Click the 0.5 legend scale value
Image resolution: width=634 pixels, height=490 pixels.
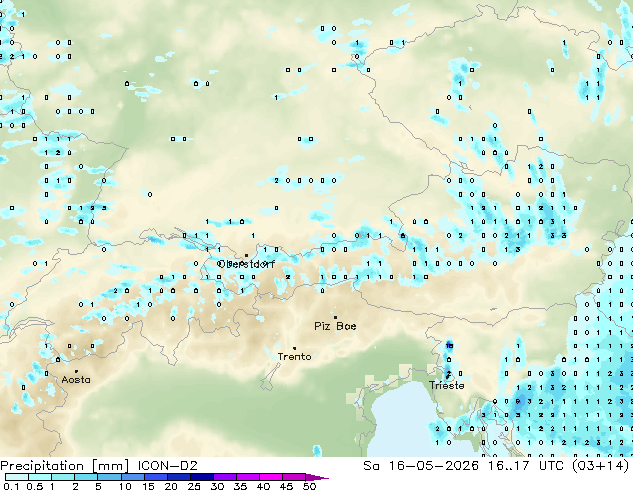pos(35,486)
